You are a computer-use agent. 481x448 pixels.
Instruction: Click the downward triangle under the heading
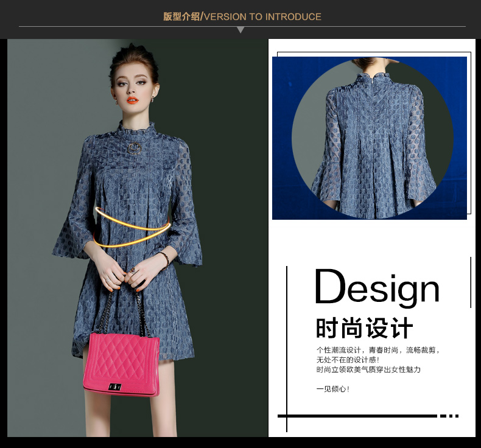point(241,30)
